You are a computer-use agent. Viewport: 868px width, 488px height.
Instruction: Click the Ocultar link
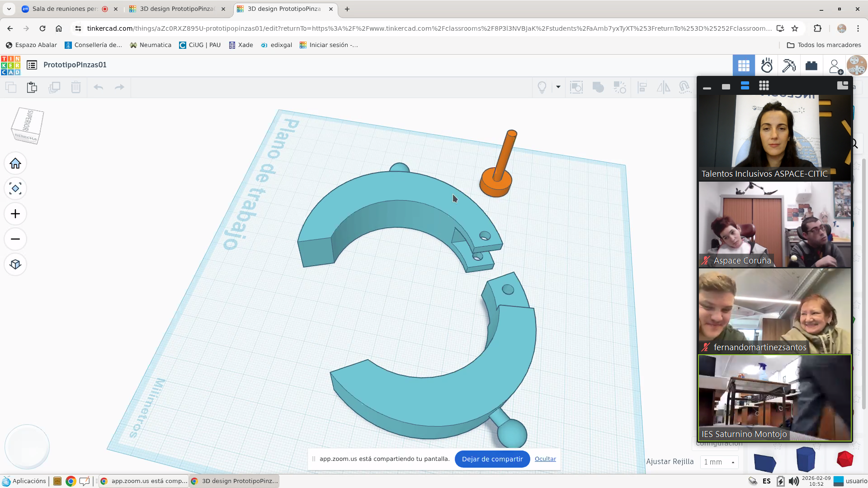[x=545, y=459]
